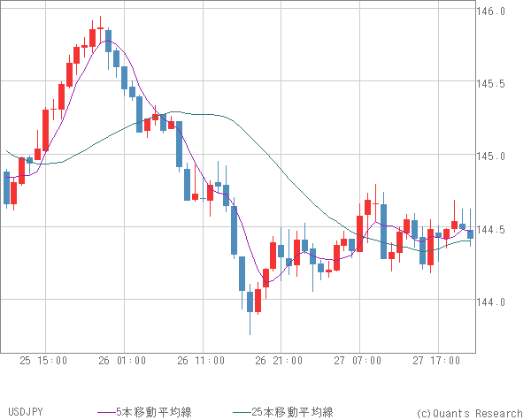Image resolution: width=531 pixels, height=420 pixels.
Task: Click the USDJPY symbol label
Action: [x=26, y=412]
